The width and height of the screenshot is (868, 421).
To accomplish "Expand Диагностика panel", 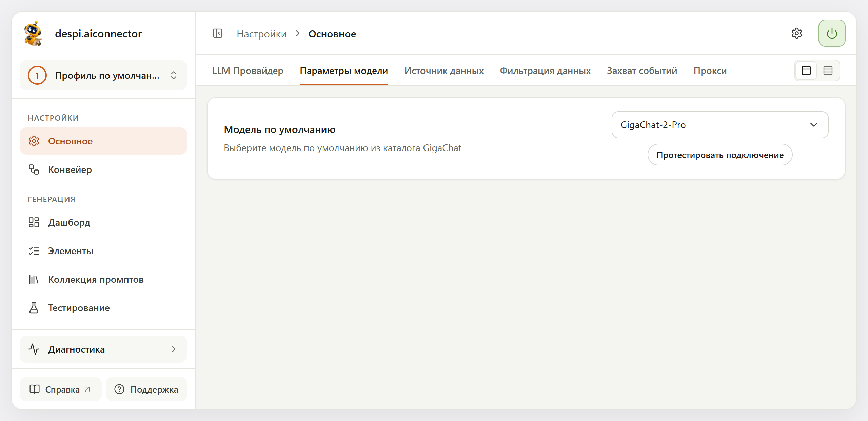I will 103,349.
